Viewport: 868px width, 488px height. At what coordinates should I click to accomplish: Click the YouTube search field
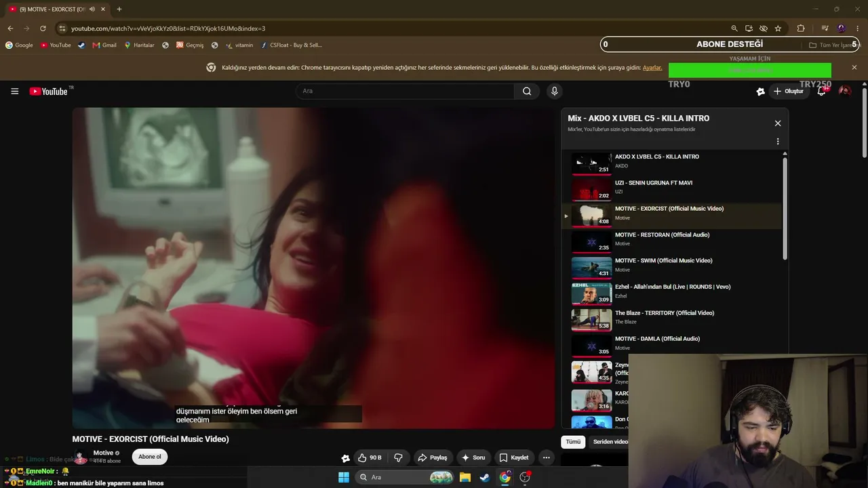405,91
